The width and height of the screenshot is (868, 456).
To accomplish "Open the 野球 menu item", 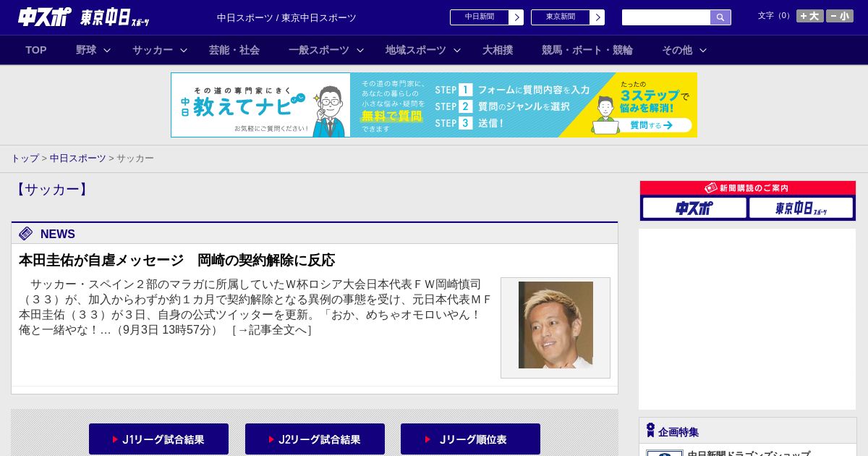I will point(86,50).
